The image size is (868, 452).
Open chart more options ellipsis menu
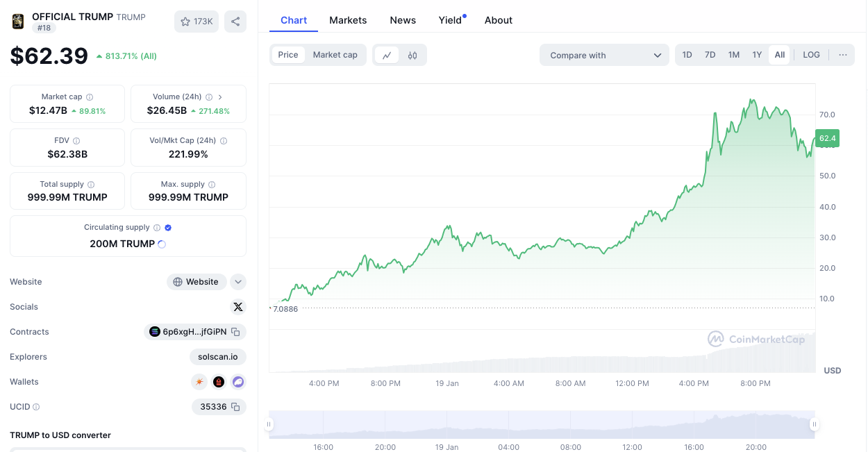click(843, 55)
